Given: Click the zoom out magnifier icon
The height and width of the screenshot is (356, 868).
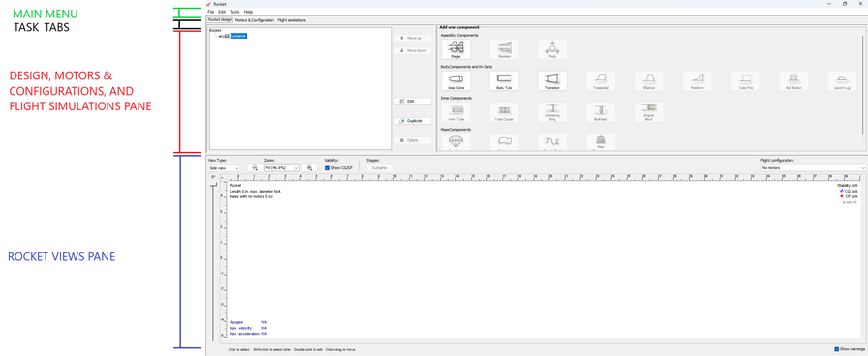Looking at the screenshot, I should pyautogui.click(x=255, y=168).
